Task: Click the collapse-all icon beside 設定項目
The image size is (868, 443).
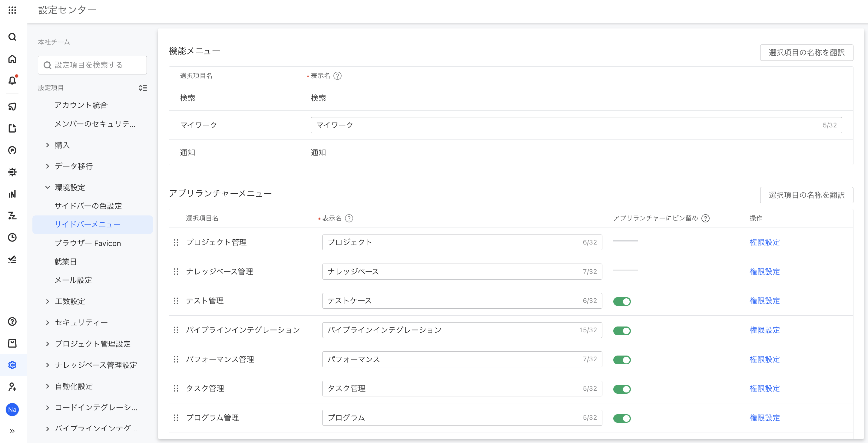Action: point(143,88)
